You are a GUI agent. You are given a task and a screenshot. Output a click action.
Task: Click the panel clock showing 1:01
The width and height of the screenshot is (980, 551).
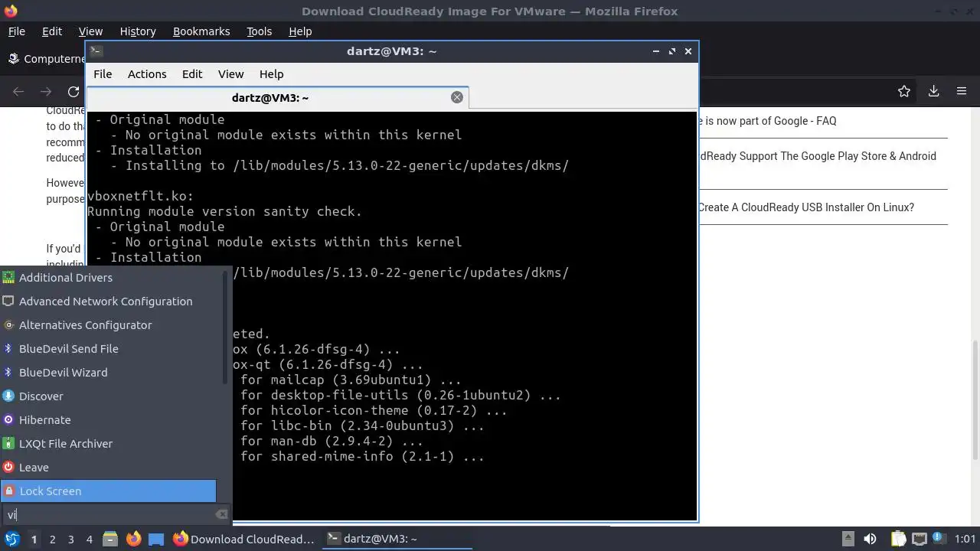click(965, 539)
